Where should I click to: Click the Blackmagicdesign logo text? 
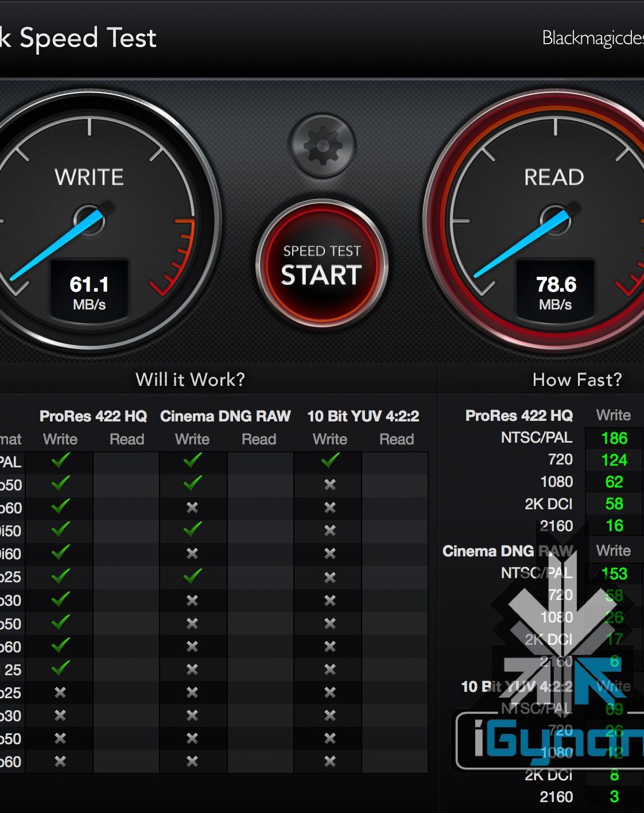click(x=592, y=38)
